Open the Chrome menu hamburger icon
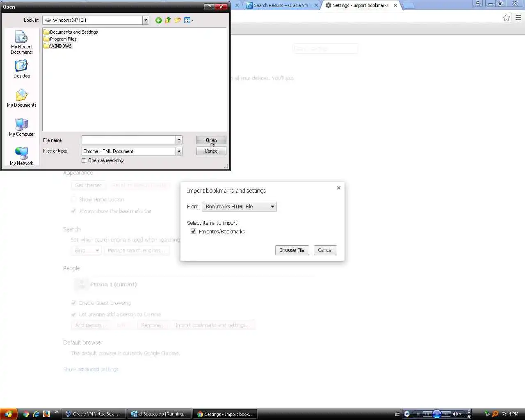This screenshot has height=420, width=525. [x=518, y=18]
